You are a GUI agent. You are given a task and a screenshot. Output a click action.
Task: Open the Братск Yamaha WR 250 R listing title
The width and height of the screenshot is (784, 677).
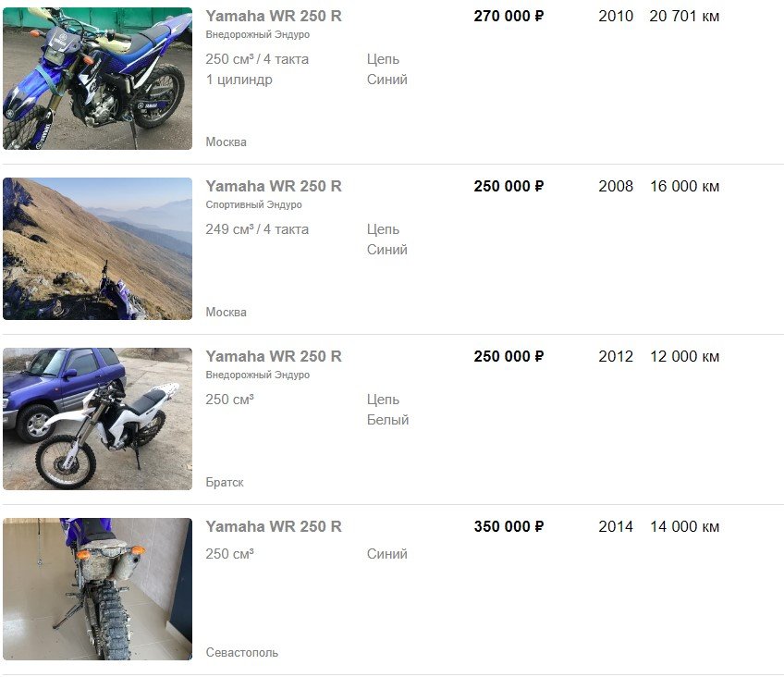274,356
